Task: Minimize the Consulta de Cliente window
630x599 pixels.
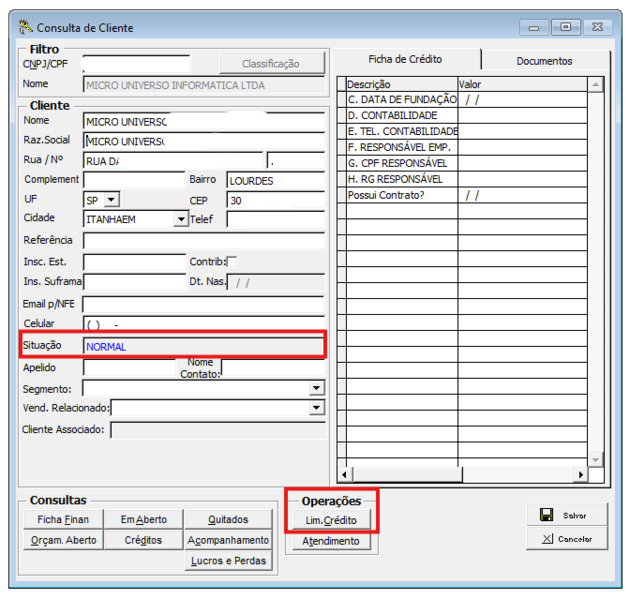Action: pos(534,28)
